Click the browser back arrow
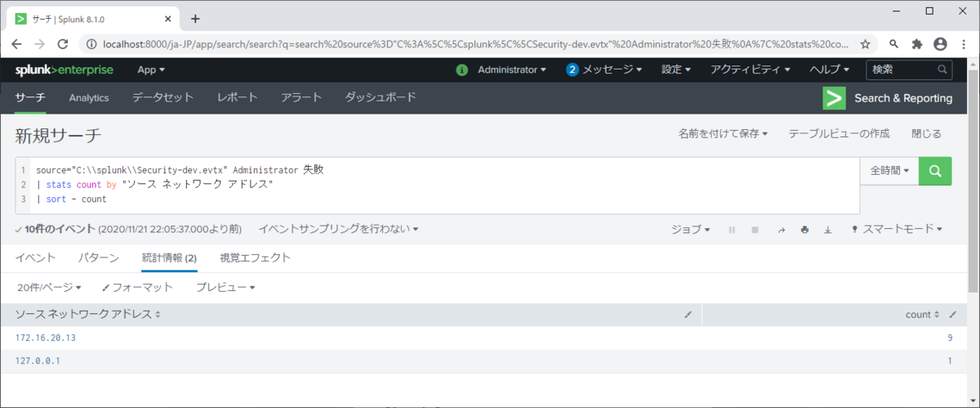Image resolution: width=980 pixels, height=408 pixels. click(x=17, y=44)
